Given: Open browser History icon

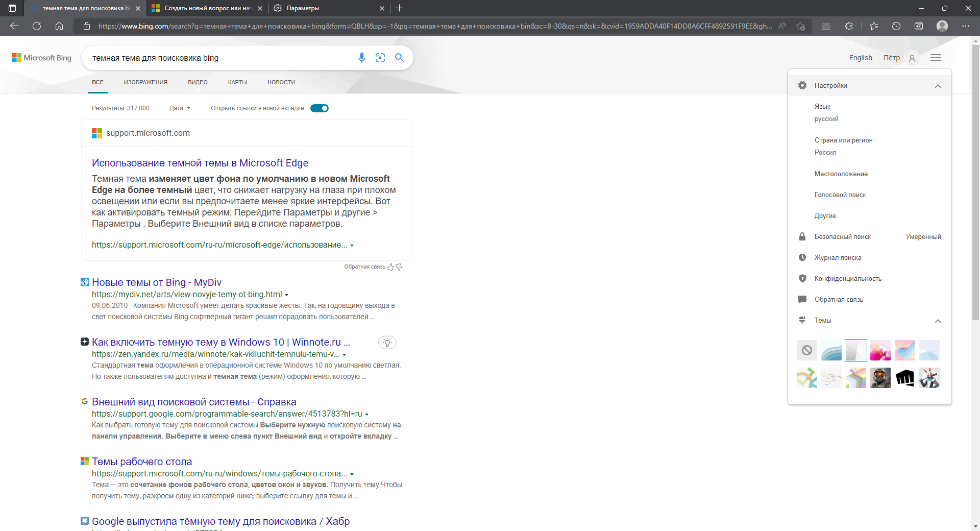Looking at the screenshot, I should click(896, 26).
